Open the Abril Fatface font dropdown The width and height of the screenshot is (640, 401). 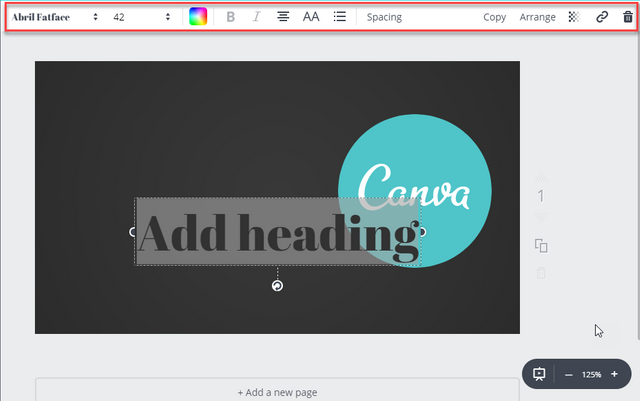[x=55, y=17]
